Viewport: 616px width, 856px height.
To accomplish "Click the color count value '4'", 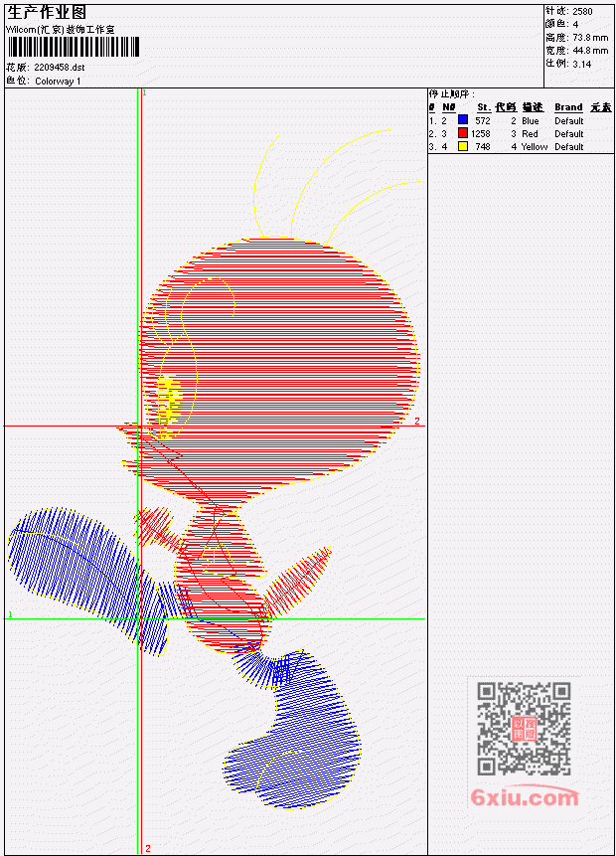I will 575,24.
